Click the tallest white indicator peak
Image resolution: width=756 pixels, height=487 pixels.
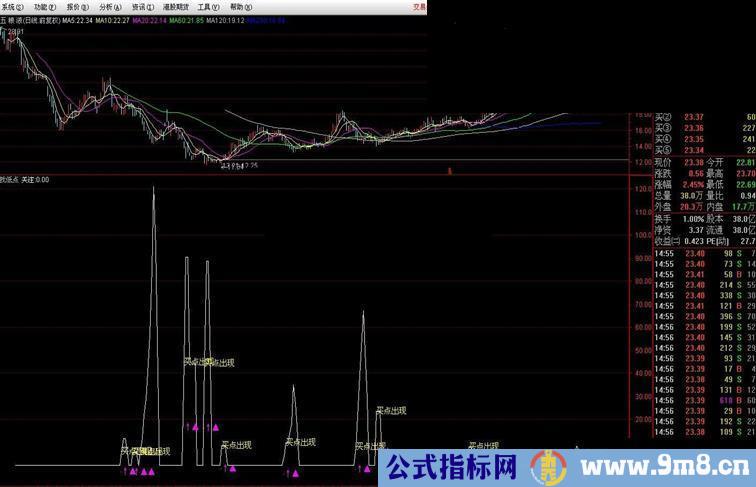(154, 188)
